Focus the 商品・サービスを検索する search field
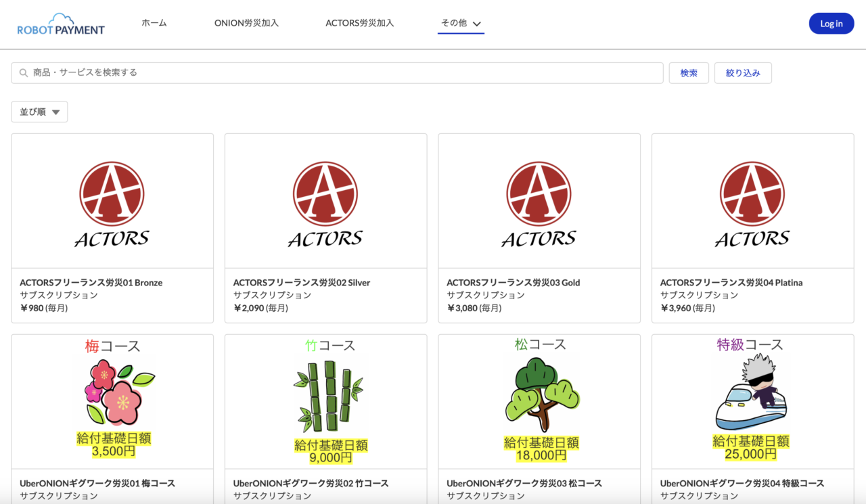 tap(337, 73)
